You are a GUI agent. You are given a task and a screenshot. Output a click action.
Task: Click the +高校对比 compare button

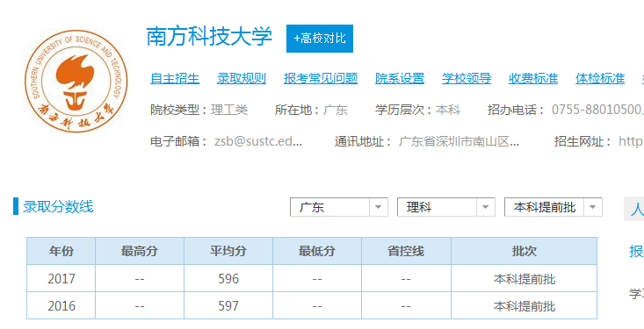click(x=320, y=39)
